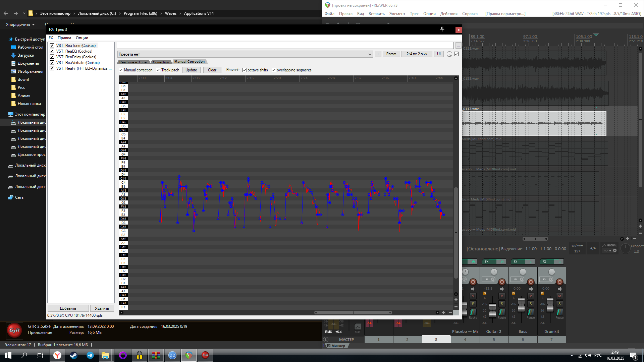Expand breadcrumb chevron after Waves
This screenshot has height=362, width=644.
pyautogui.click(x=180, y=13)
